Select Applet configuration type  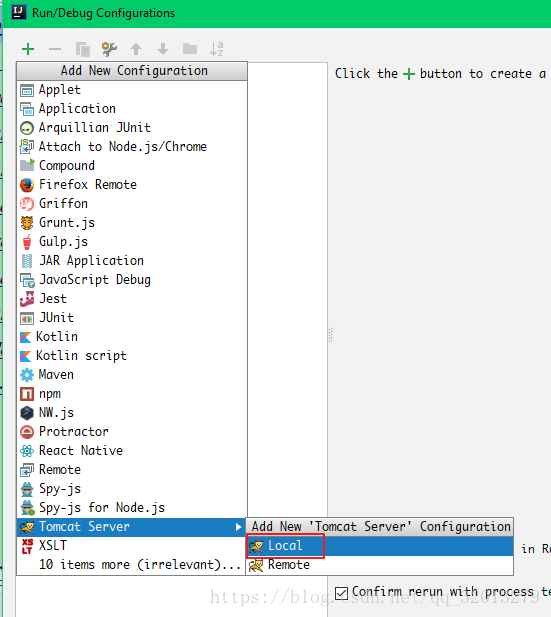coord(132,90)
